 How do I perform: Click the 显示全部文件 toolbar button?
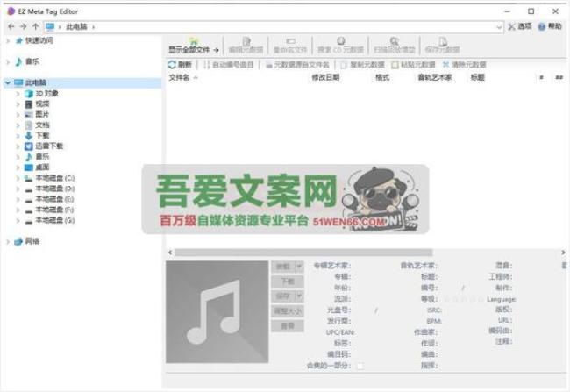(x=194, y=46)
